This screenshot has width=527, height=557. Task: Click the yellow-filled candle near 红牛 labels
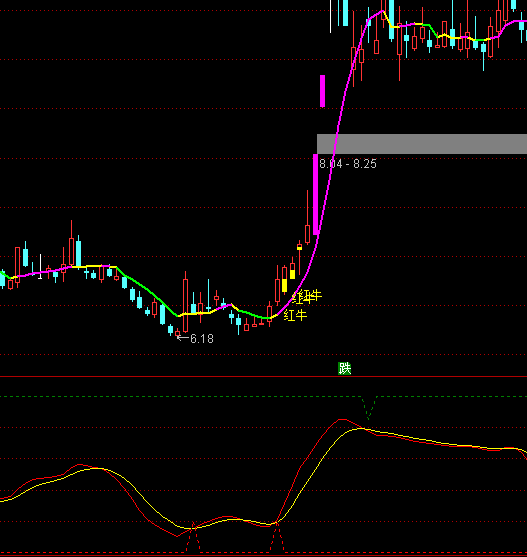284,285
